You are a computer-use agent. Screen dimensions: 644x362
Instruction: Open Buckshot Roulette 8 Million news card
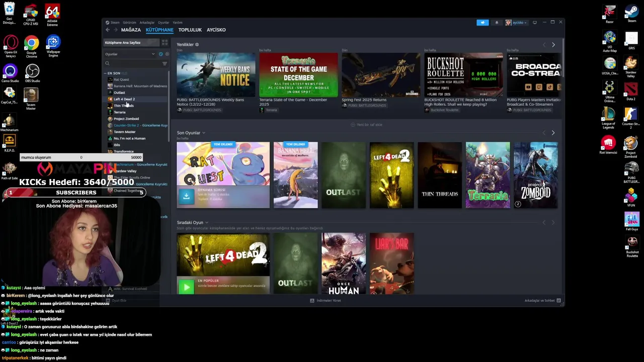(463, 75)
